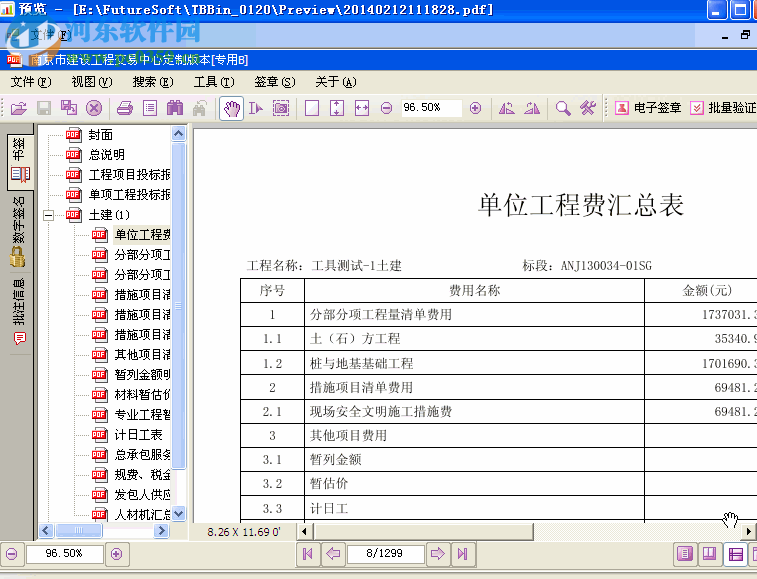Click the Print toolbar icon
Viewport: 757px width, 579px height.
tap(125, 108)
